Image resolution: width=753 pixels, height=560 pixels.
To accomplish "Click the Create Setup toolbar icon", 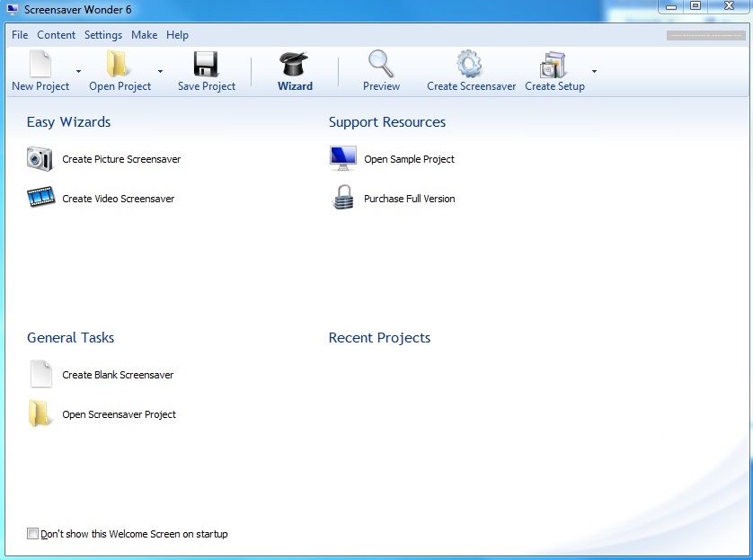I will pos(553,65).
